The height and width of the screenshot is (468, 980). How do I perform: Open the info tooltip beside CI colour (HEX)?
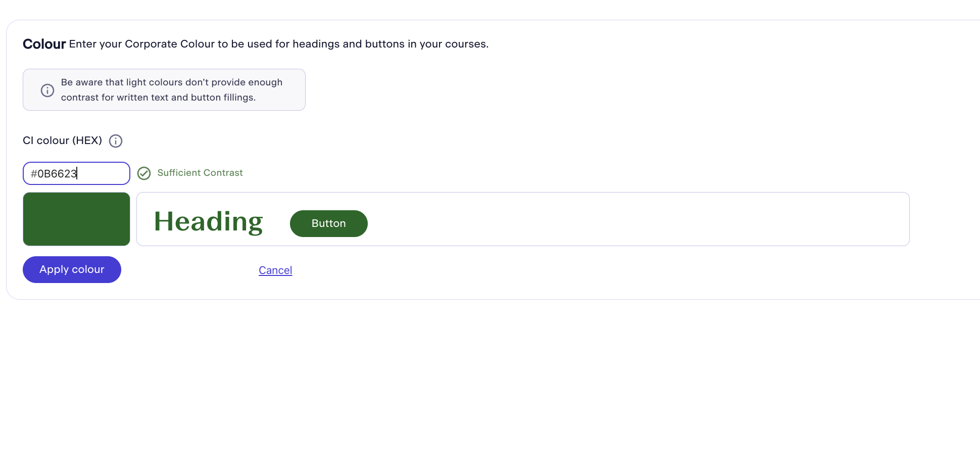pyautogui.click(x=116, y=141)
